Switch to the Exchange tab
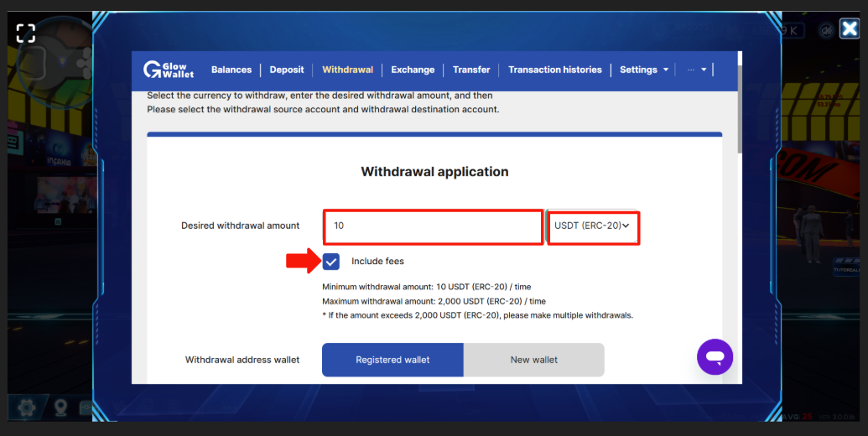Viewport: 868px width, 436px height. click(413, 70)
